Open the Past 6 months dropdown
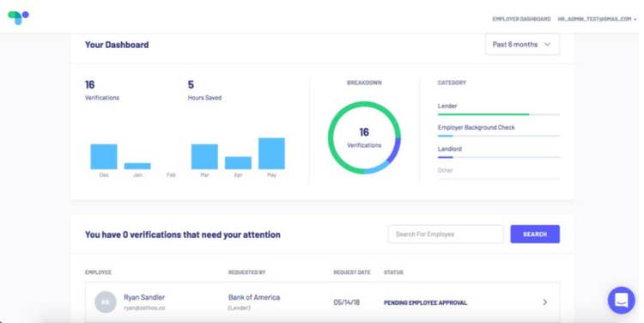Screen dimensions: 644x323 [x=522, y=45]
